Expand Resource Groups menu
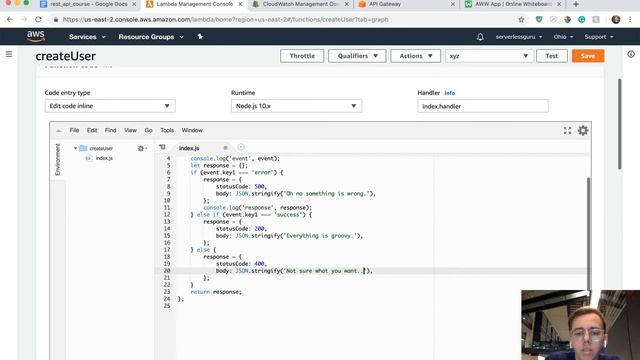Screen dimensions: 640x360 [151, 37]
